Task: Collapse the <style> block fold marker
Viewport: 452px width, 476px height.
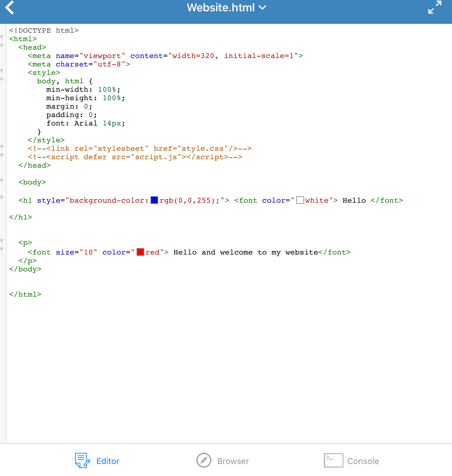Action: tap(2, 71)
